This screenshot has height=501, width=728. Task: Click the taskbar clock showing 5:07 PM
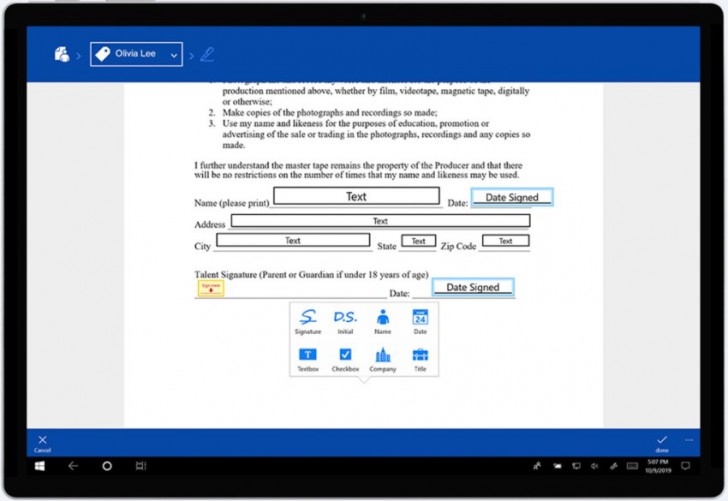(x=658, y=466)
